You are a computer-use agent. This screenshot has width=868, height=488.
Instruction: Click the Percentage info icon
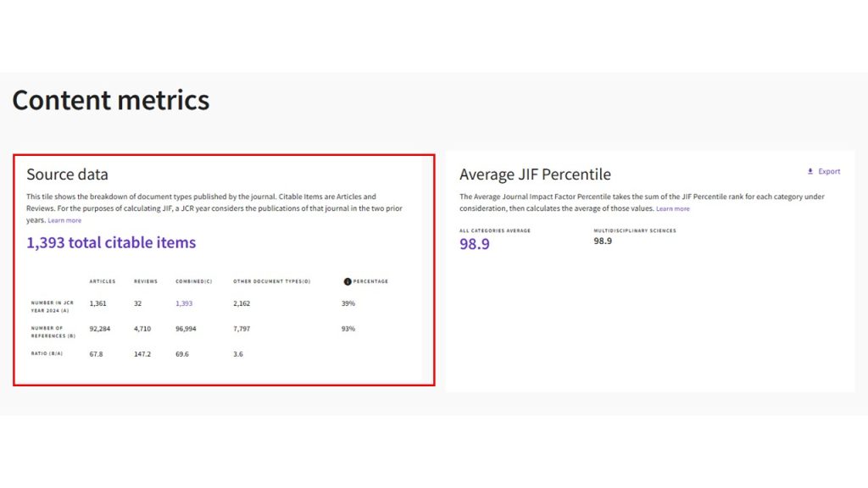[348, 281]
